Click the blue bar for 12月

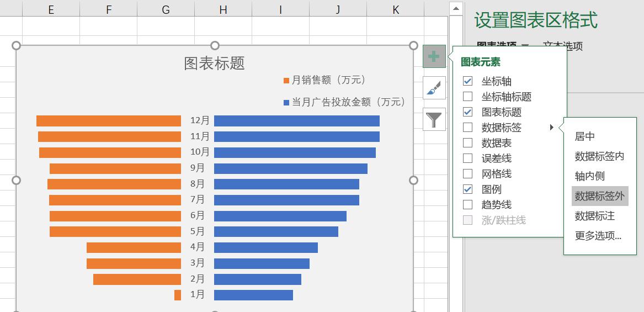[x=297, y=121]
